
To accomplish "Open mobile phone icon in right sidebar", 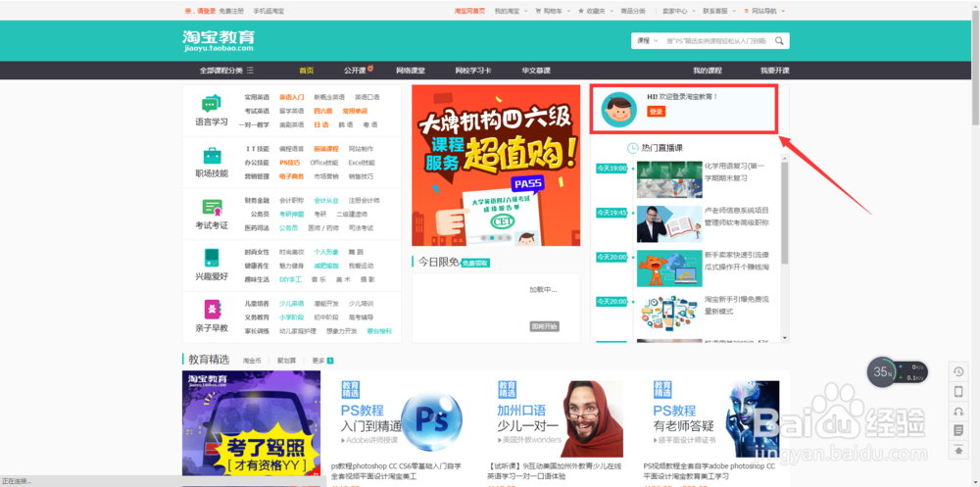I will coord(958,392).
